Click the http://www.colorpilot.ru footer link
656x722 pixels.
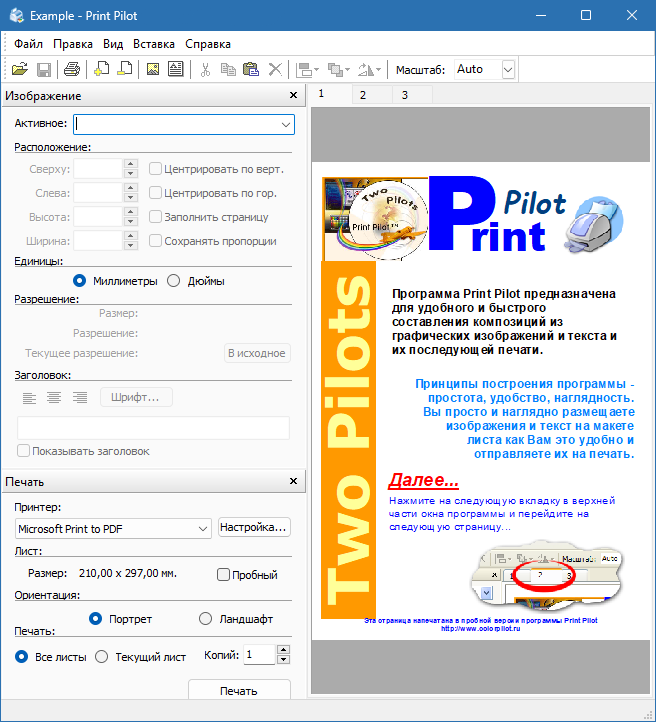click(x=481, y=629)
